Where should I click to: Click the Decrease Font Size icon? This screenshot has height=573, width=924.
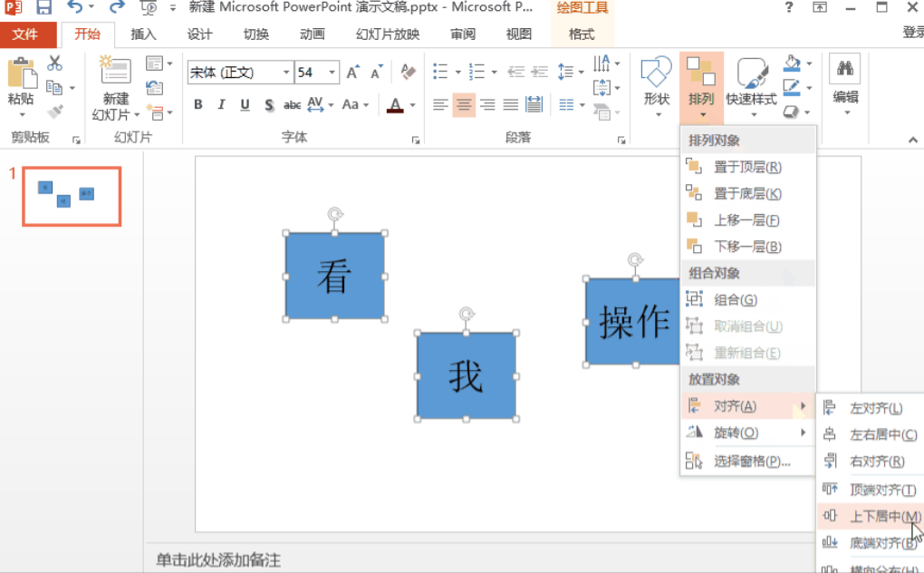coord(376,73)
